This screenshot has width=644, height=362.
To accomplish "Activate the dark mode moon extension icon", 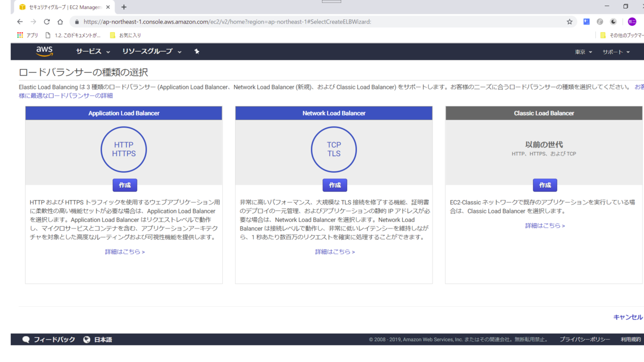I will click(x=612, y=21).
